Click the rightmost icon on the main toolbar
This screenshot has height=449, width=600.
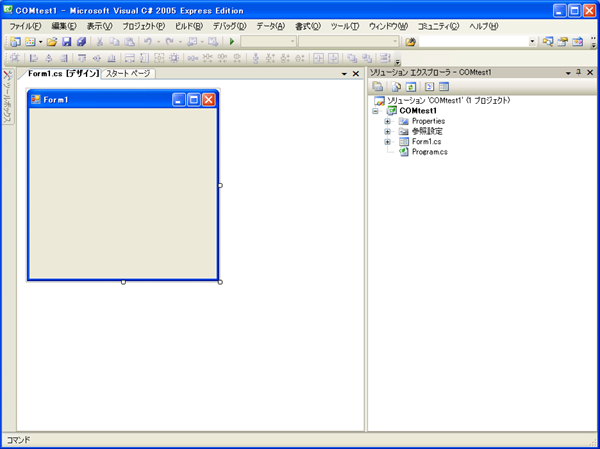577,42
